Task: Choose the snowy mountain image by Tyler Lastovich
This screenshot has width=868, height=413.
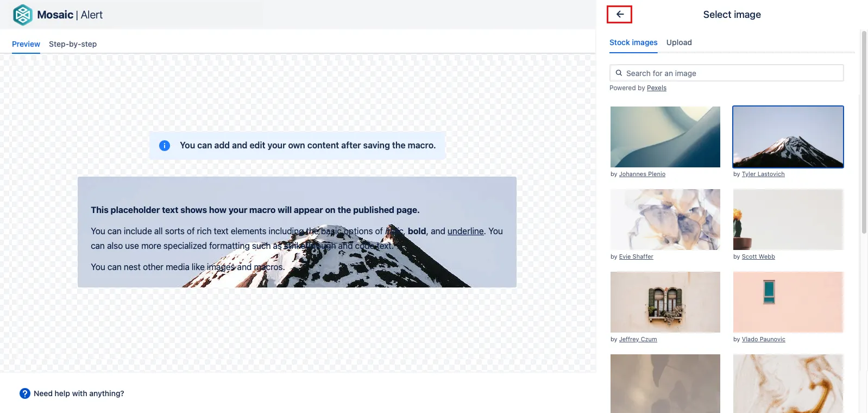Action: tap(788, 137)
